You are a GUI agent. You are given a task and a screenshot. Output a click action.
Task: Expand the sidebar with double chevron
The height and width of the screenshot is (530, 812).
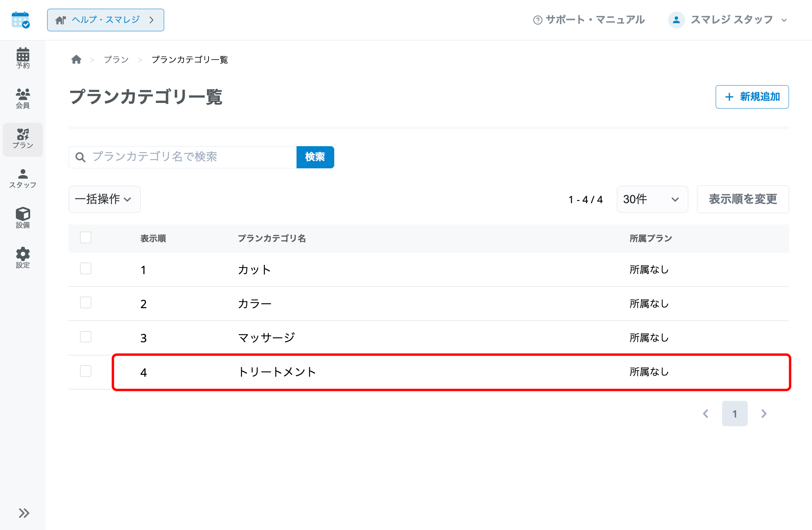pyautogui.click(x=24, y=513)
